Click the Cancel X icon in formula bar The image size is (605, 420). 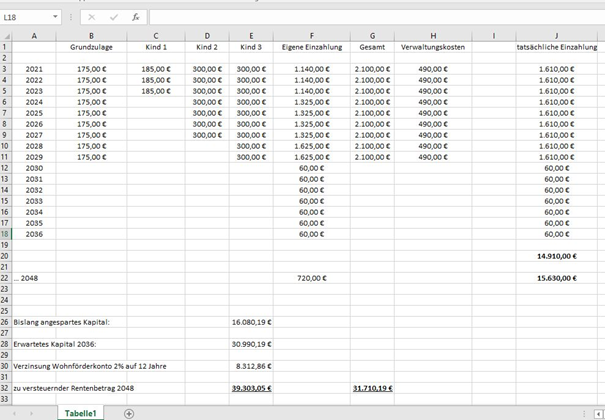(x=91, y=17)
